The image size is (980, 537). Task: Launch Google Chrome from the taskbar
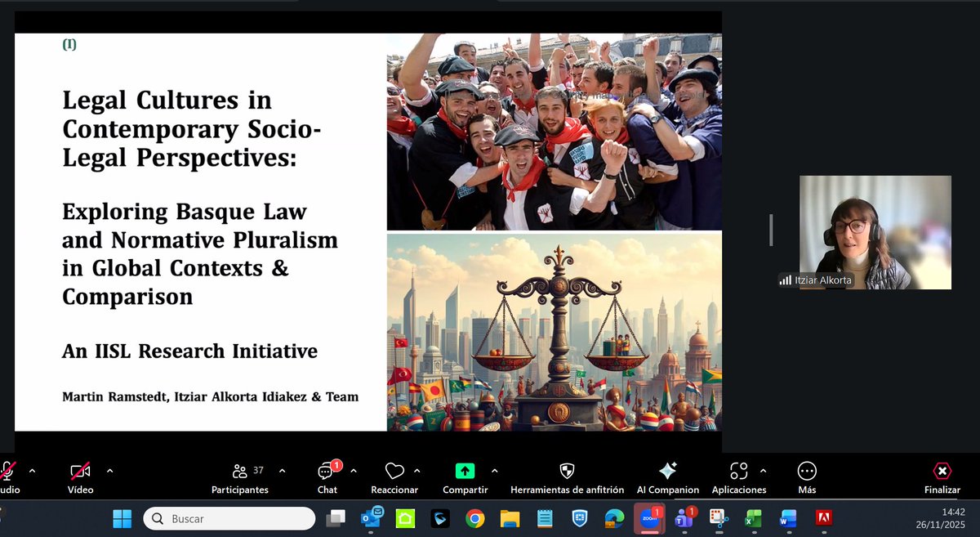click(x=474, y=518)
